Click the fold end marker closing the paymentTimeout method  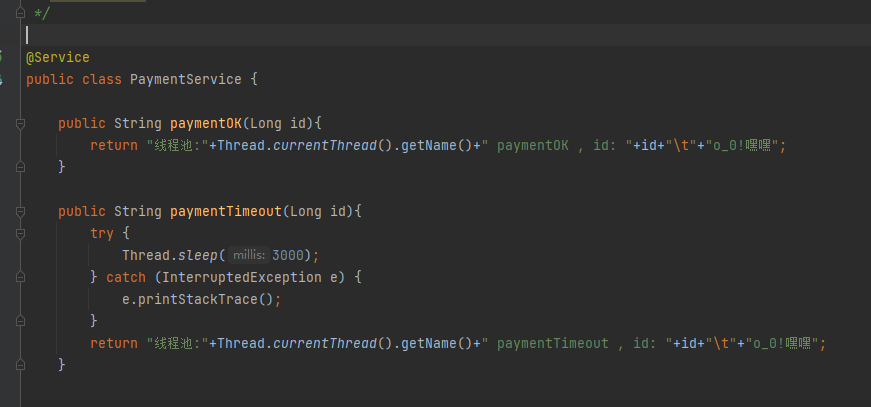[20, 365]
